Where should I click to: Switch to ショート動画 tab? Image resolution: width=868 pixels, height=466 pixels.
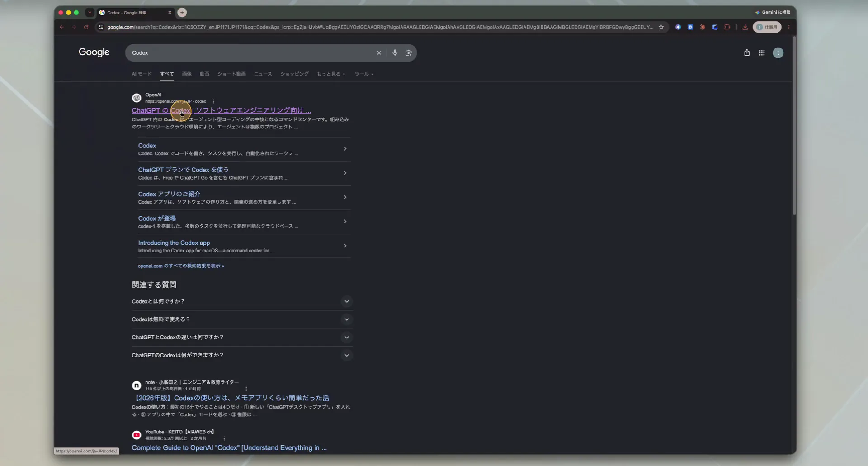[231, 74]
